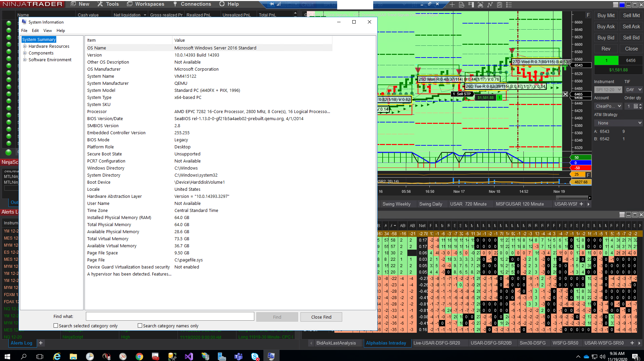644x361 pixels.
Task: Open NinjaTrader Tools menu
Action: 108,4
